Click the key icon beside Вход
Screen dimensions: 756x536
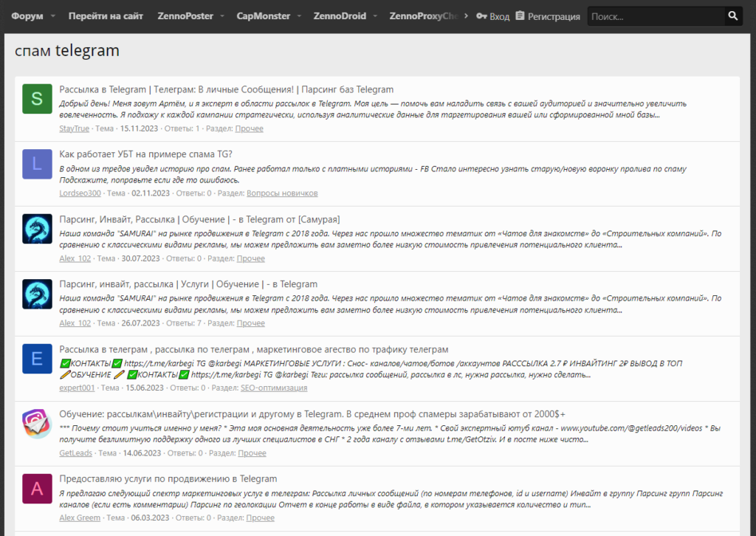[481, 16]
